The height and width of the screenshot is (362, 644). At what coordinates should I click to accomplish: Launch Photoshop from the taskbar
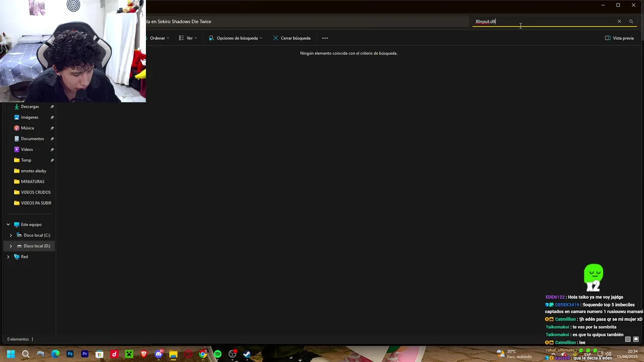[70, 354]
